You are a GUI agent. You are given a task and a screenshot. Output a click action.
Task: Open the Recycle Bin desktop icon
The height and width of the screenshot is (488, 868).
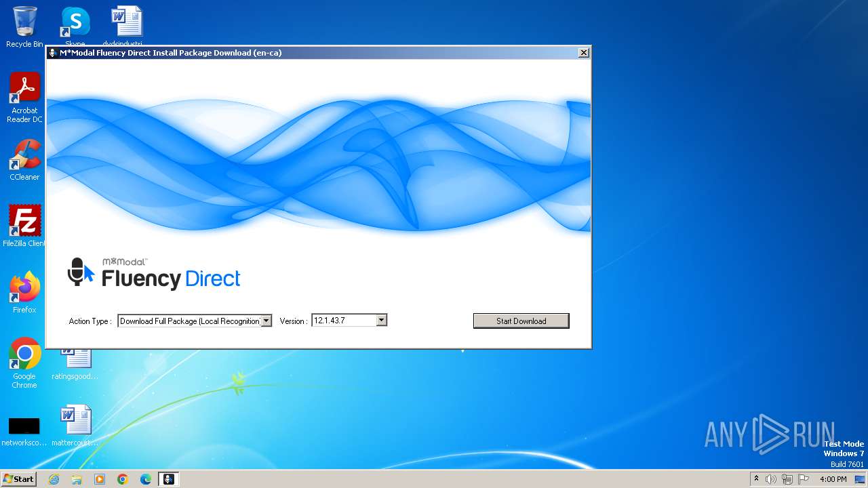tap(24, 27)
